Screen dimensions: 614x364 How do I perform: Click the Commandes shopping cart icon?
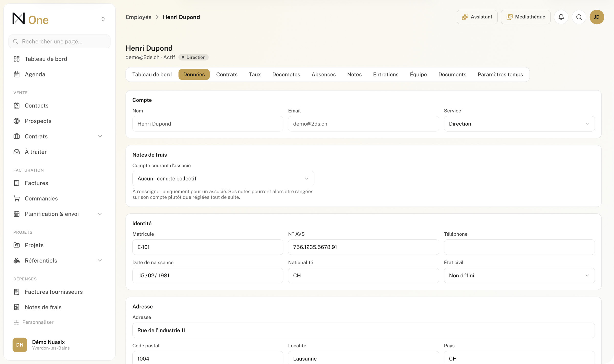point(17,198)
